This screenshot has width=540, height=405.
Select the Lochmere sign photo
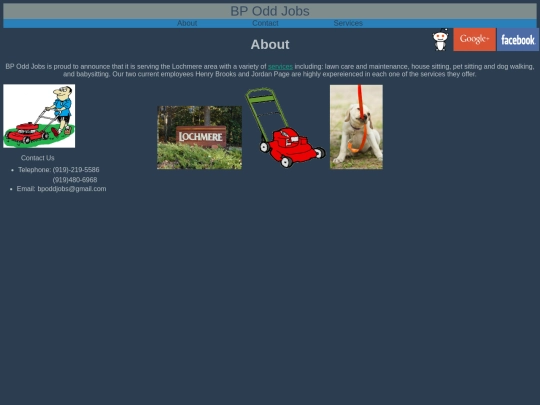click(199, 137)
